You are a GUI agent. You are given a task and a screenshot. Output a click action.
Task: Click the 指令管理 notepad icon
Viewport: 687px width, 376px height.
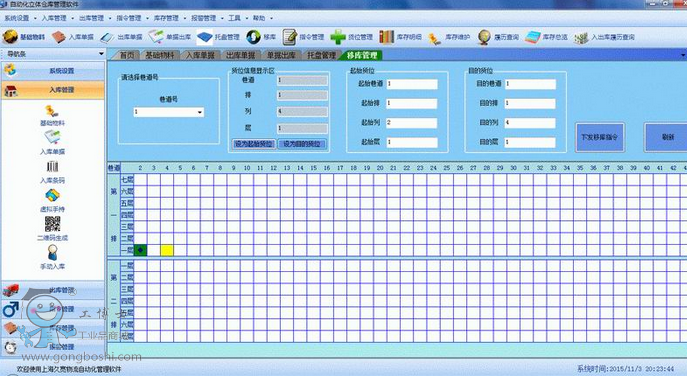click(x=290, y=37)
